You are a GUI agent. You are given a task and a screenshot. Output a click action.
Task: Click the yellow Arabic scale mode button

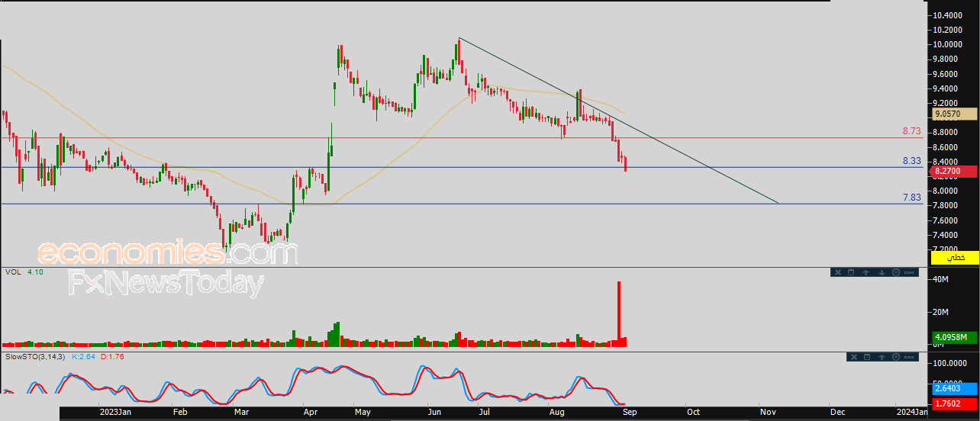955,259
